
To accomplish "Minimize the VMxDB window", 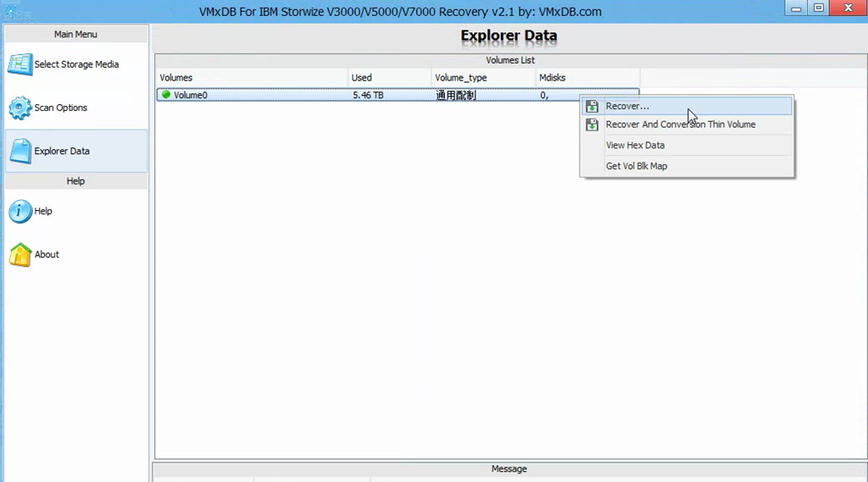I will pos(796,8).
